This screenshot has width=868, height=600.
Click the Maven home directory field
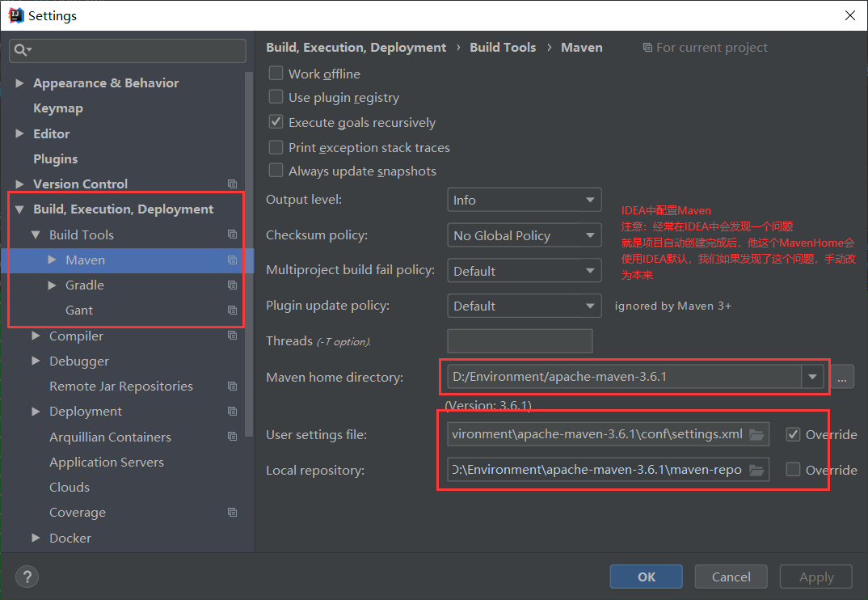[x=625, y=377]
